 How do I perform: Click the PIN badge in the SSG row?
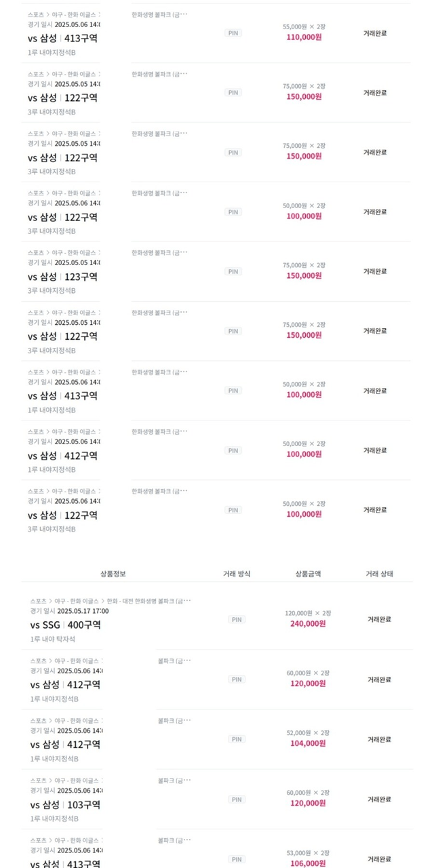coord(237,619)
